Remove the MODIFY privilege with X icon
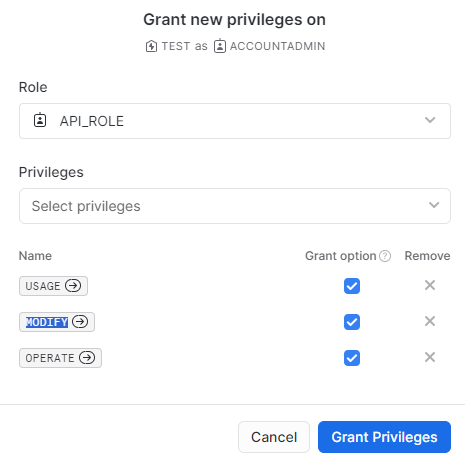 (430, 321)
